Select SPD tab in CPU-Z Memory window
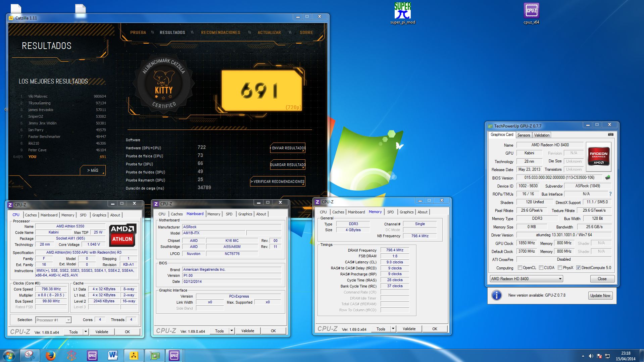 pyautogui.click(x=390, y=212)
